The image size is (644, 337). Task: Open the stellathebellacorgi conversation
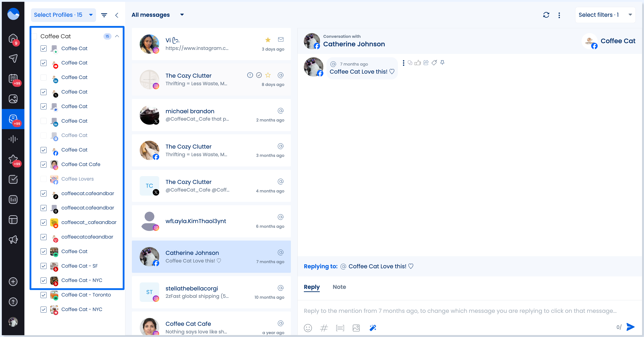211,292
